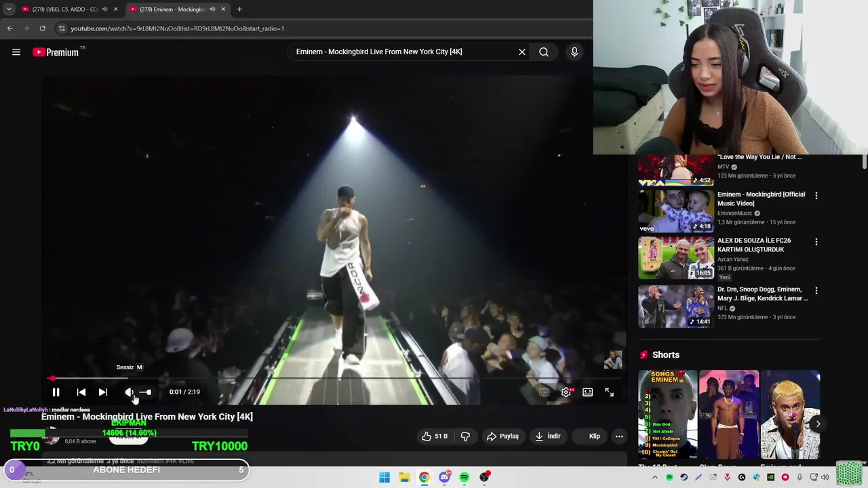The width and height of the screenshot is (868, 488).
Task: Run search with magnifier button
Action: pos(544,52)
